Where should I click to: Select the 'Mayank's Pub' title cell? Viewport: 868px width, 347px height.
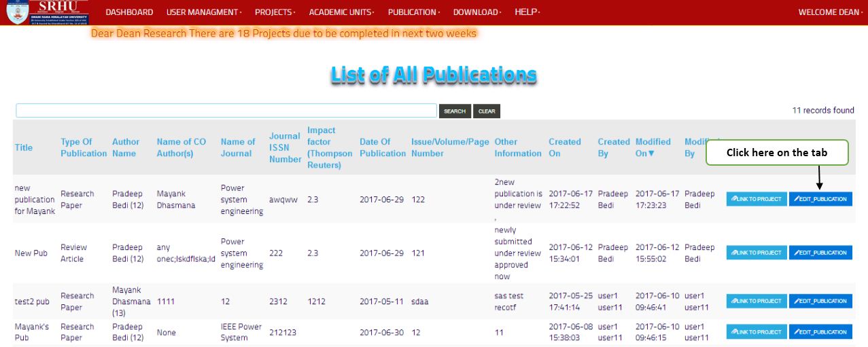click(32, 332)
